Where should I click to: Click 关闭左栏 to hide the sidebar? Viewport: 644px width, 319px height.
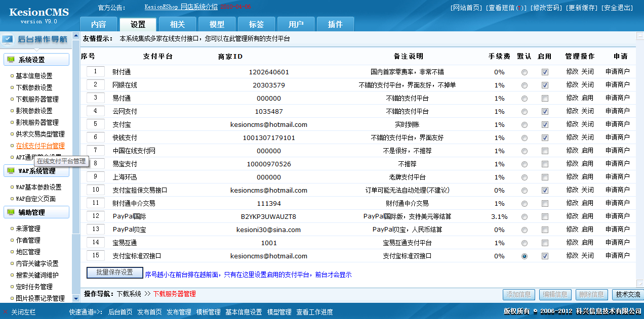(23, 312)
